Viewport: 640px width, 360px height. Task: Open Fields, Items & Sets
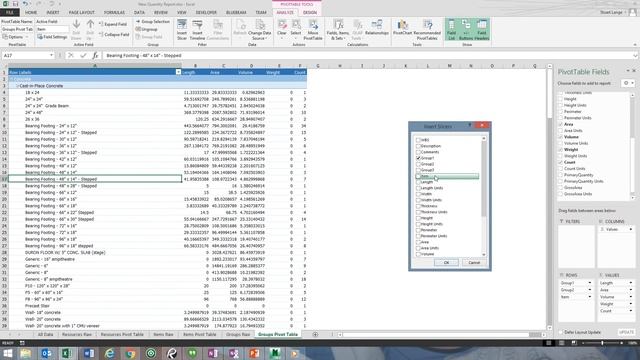click(338, 29)
